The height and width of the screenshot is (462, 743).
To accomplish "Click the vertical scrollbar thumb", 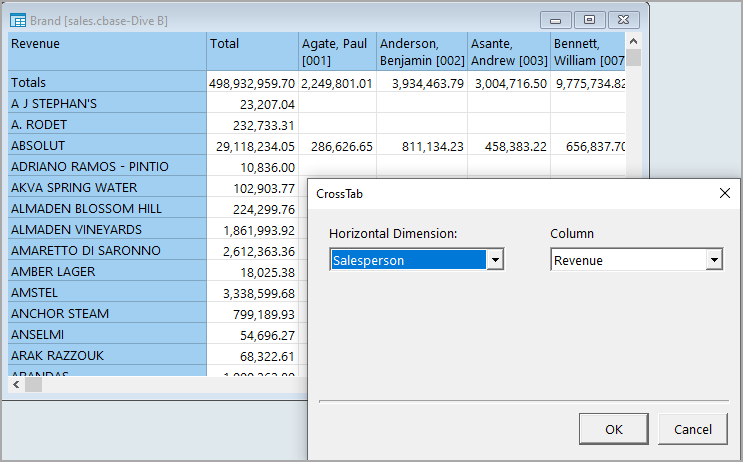I will [634, 58].
